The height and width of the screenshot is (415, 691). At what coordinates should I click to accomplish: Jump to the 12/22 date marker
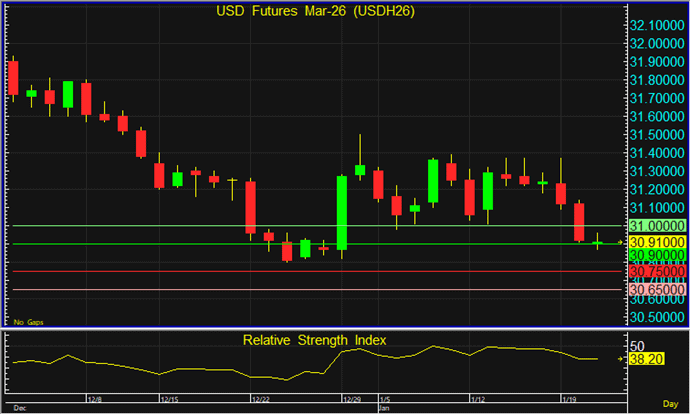(x=260, y=399)
